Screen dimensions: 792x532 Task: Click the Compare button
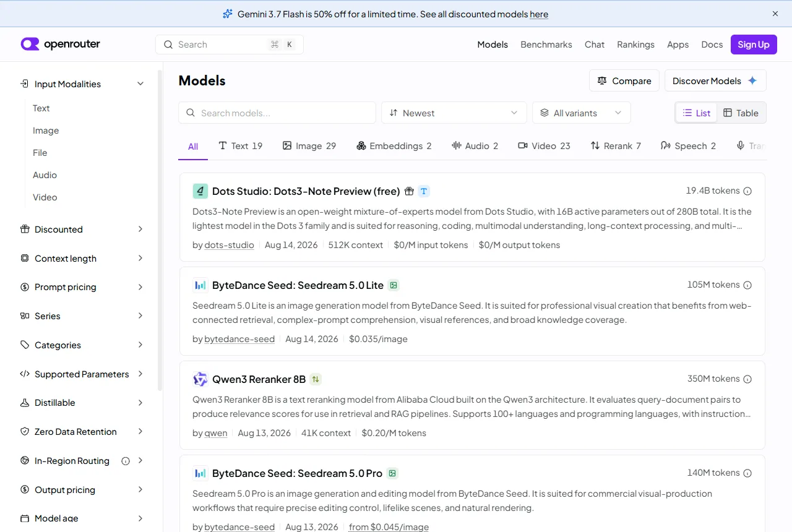coord(624,80)
